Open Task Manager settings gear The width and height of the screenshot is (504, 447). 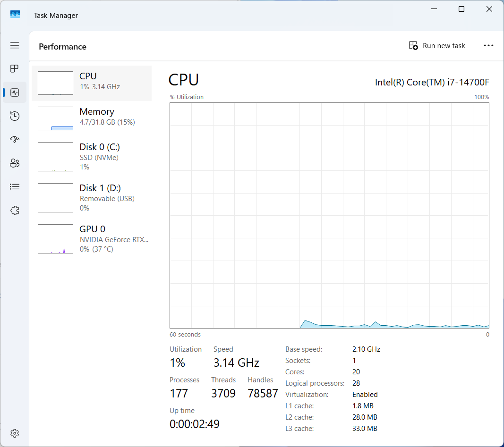coord(15,433)
